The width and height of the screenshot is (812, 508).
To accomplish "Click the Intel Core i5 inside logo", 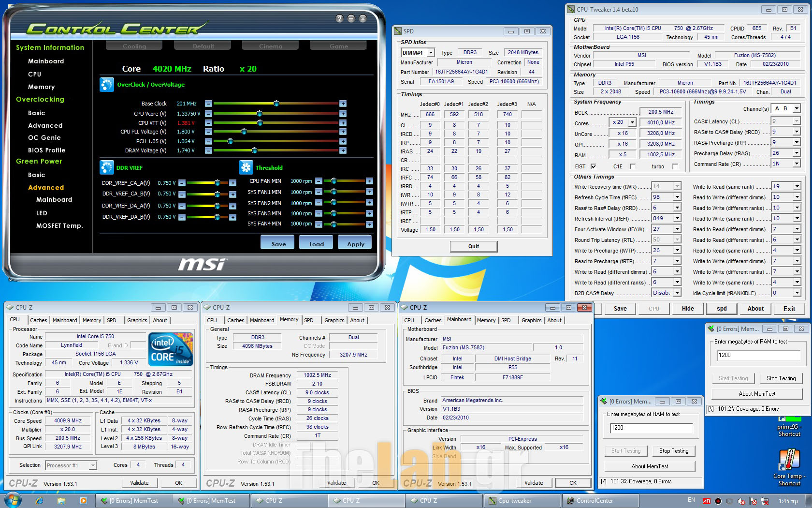I will coord(171,349).
